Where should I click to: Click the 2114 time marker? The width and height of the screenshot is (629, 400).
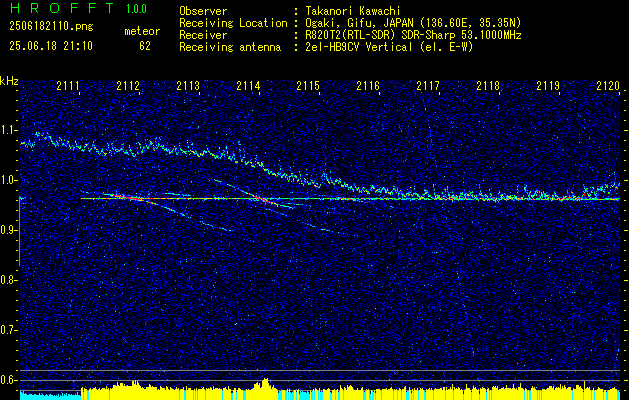(x=248, y=86)
